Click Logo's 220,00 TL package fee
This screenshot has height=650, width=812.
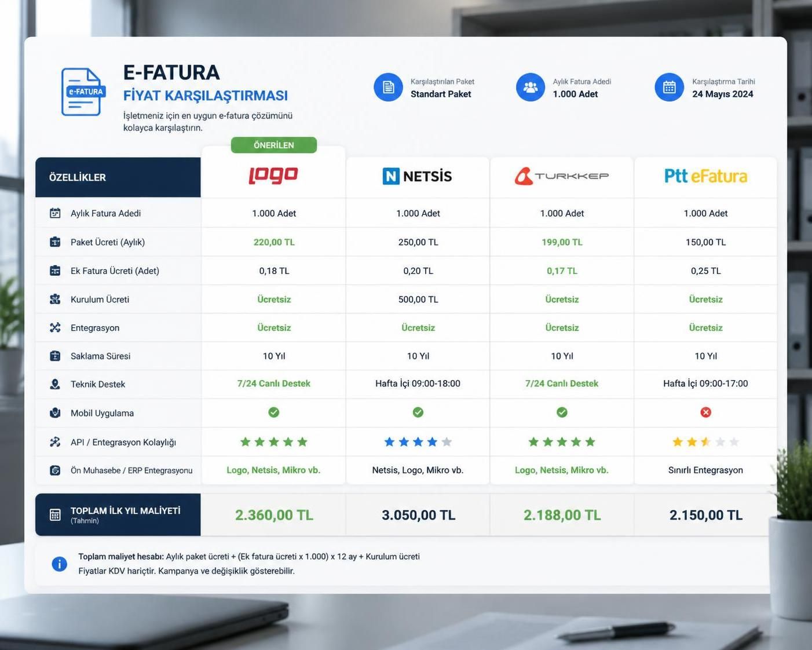(x=274, y=242)
